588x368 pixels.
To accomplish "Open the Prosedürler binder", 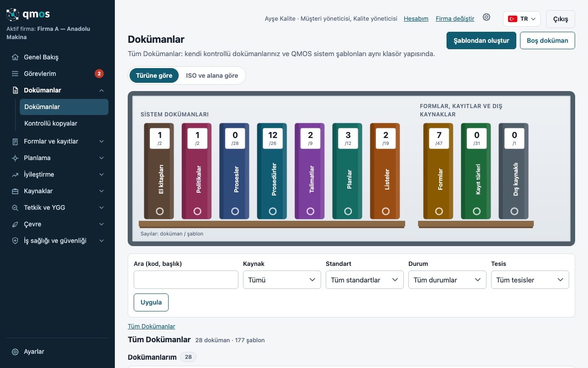I will point(272,171).
